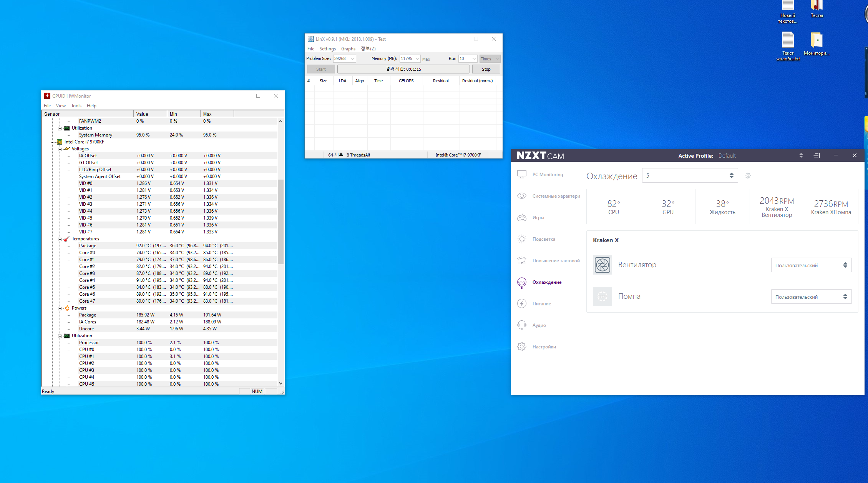The width and height of the screenshot is (868, 483).
Task: Click gear icon next to cooling profile
Action: (748, 176)
